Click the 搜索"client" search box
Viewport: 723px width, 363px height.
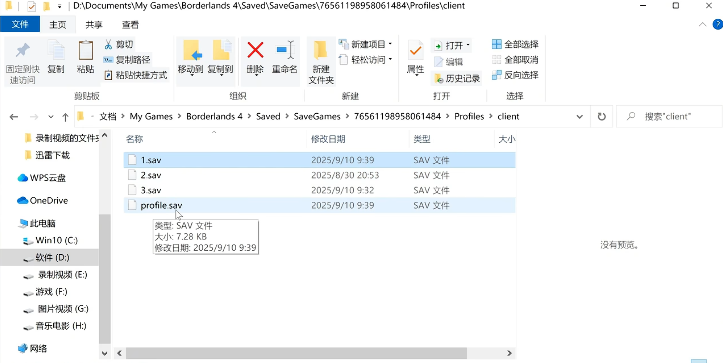tap(670, 117)
